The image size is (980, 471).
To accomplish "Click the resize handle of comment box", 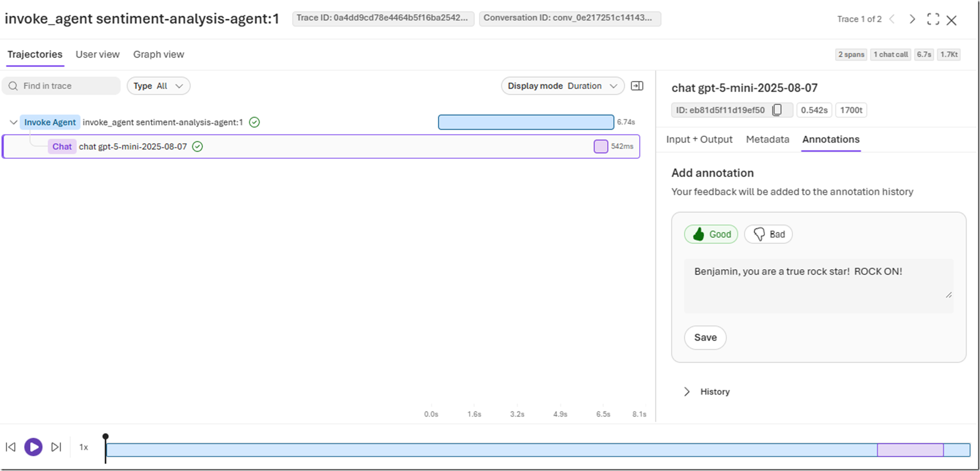I will [948, 295].
